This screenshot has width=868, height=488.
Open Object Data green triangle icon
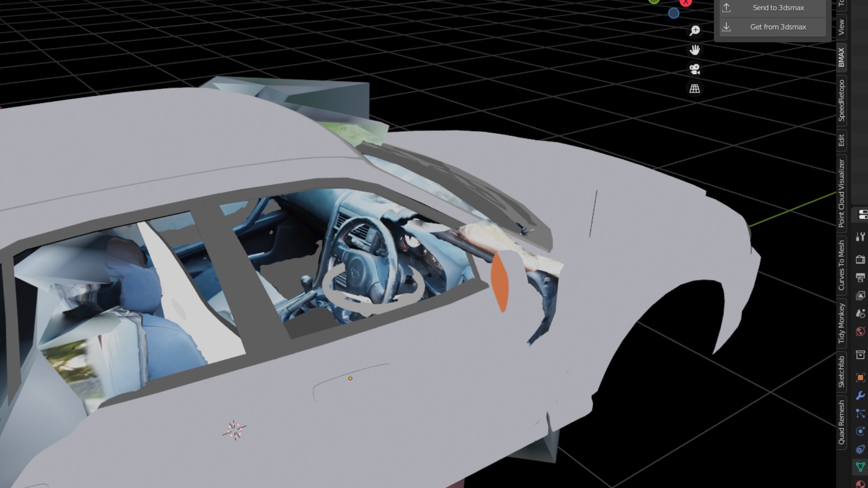coord(860,467)
